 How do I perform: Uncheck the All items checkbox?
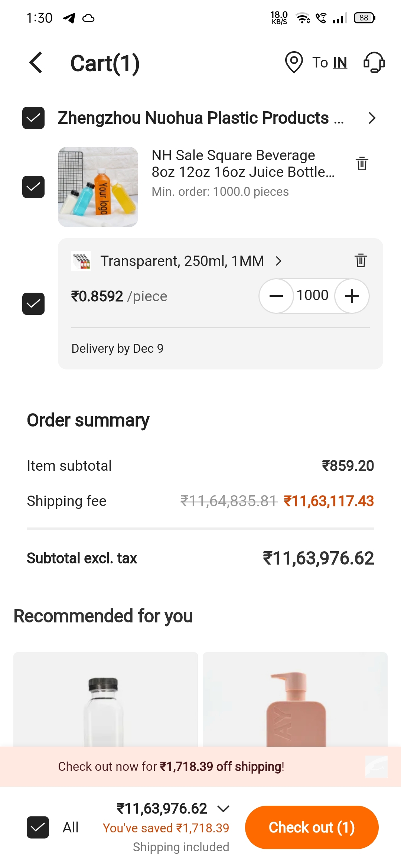point(38,827)
